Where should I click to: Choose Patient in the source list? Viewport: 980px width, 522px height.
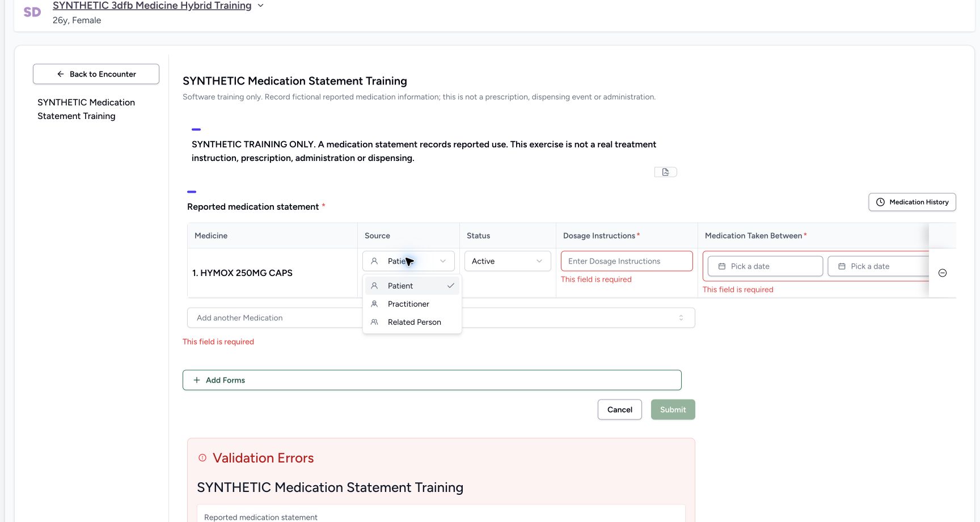coord(412,286)
